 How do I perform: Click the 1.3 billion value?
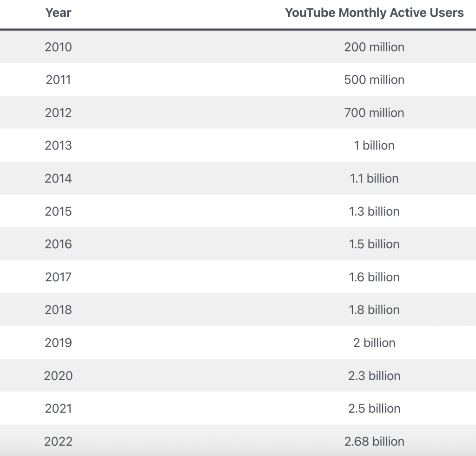(x=374, y=211)
